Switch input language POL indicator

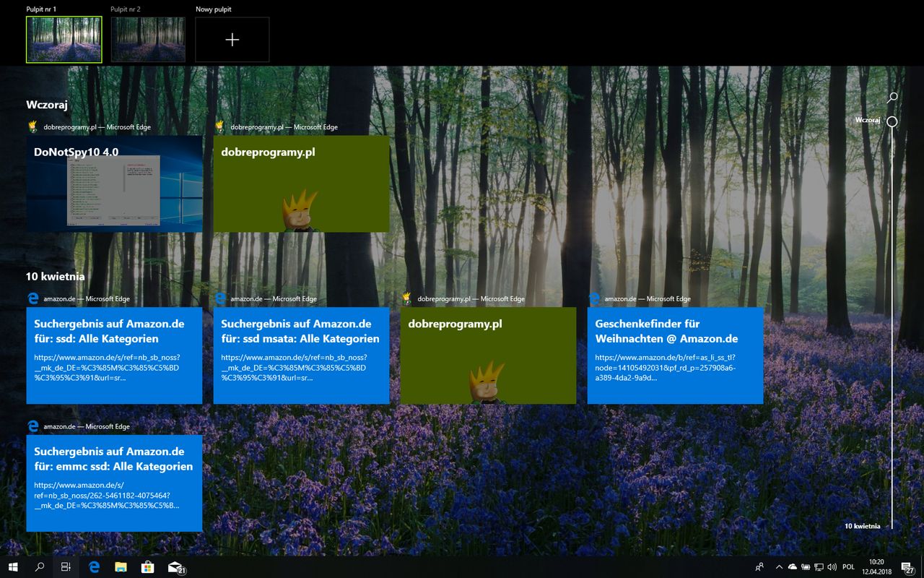tap(848, 567)
